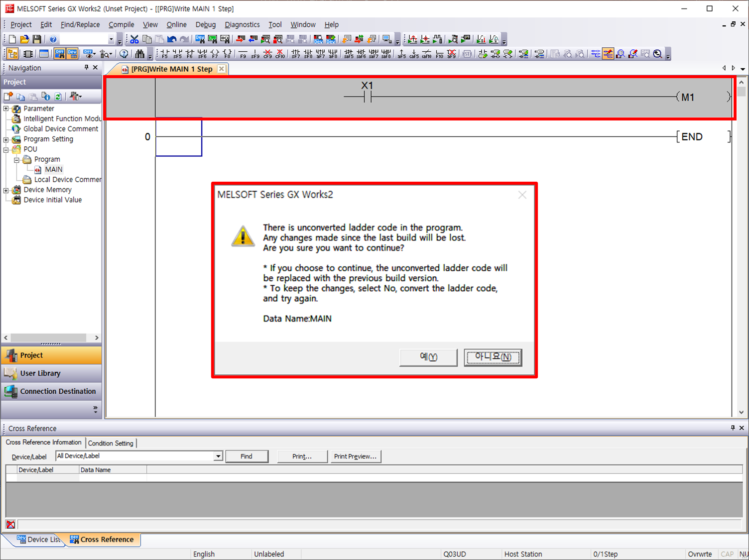This screenshot has width=749, height=560.
Task: Insert an open branch with the sF5 icon
Action: tap(177, 54)
